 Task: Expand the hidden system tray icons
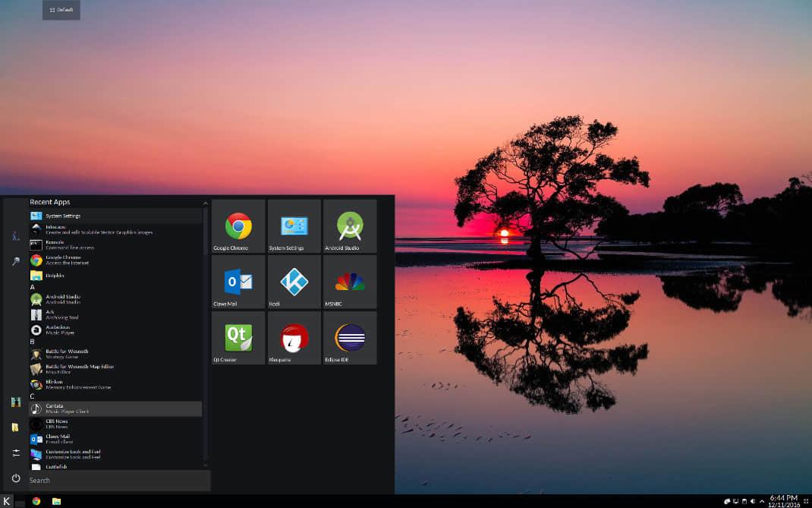click(x=762, y=501)
